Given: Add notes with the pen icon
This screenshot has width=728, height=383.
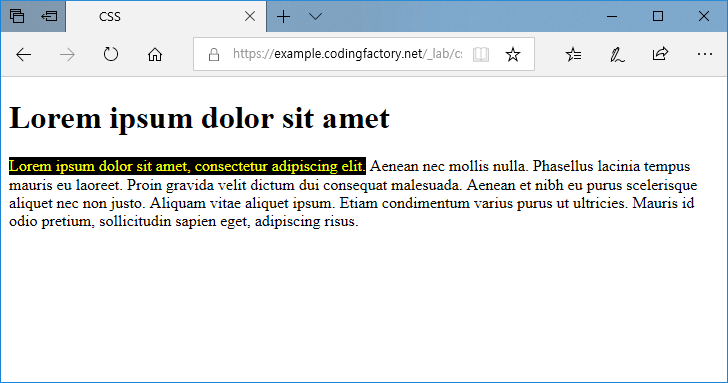Looking at the screenshot, I should click(617, 55).
